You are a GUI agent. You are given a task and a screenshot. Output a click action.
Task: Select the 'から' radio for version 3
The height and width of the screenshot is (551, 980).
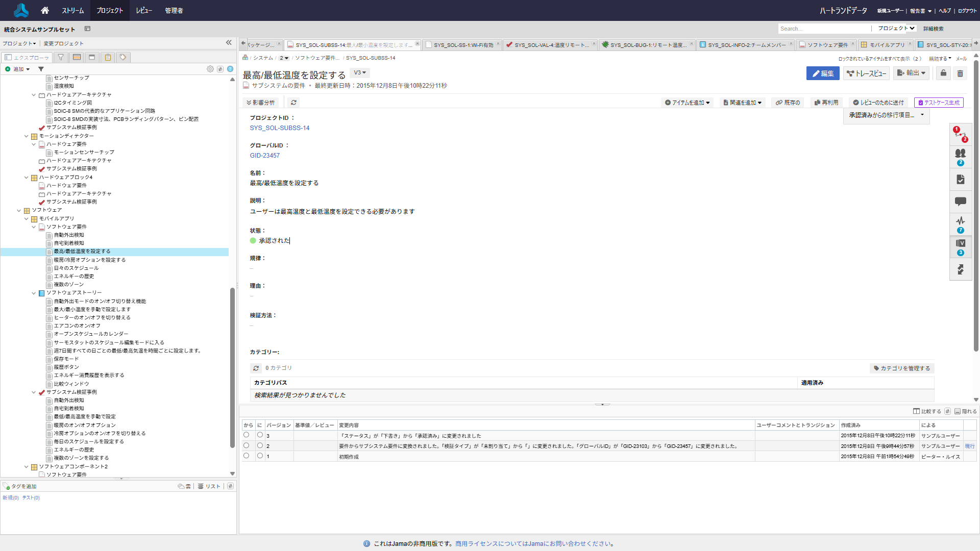pos(247,435)
